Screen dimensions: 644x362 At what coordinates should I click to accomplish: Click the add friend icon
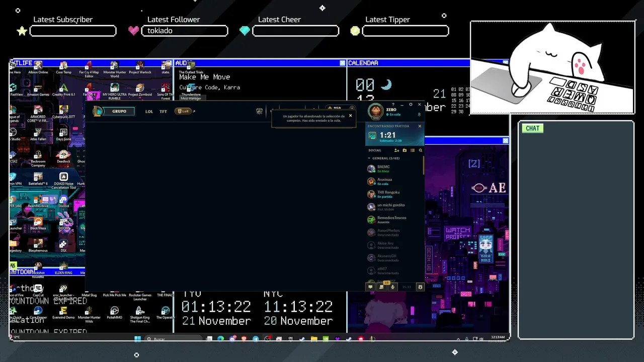tap(396, 150)
